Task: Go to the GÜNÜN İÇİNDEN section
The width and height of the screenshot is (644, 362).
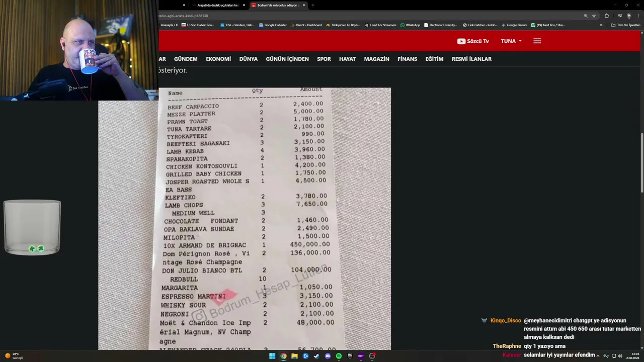Action: pos(287,59)
